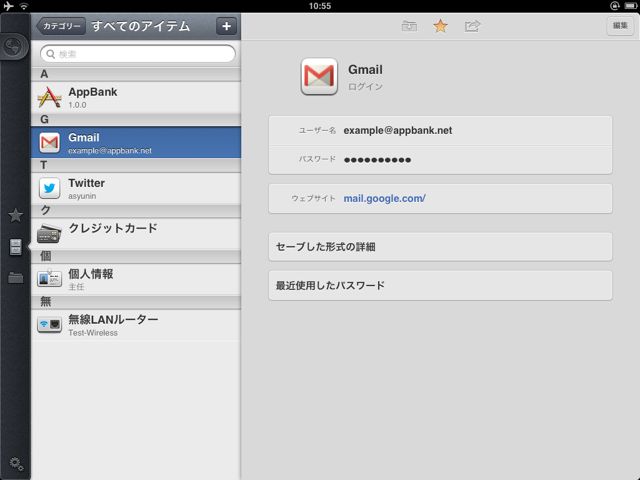640x480 pixels.
Task: Click the airplane mode status icon
Action: [x=8, y=6]
